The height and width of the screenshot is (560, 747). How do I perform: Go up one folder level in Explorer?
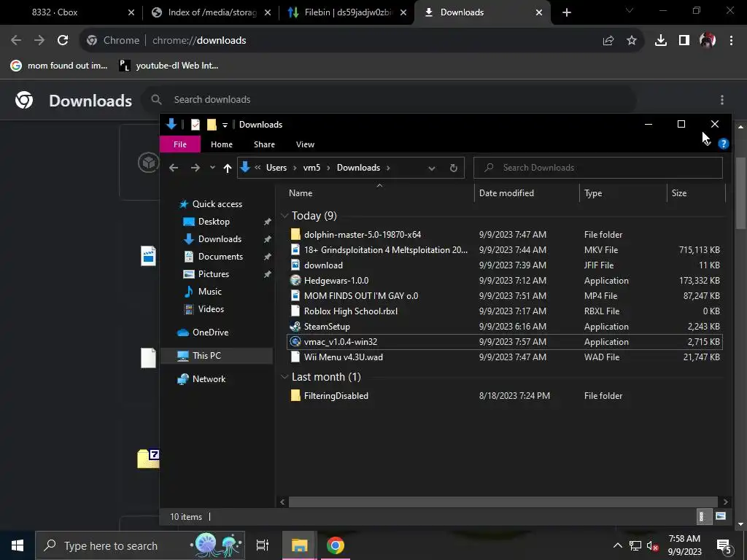point(228,168)
